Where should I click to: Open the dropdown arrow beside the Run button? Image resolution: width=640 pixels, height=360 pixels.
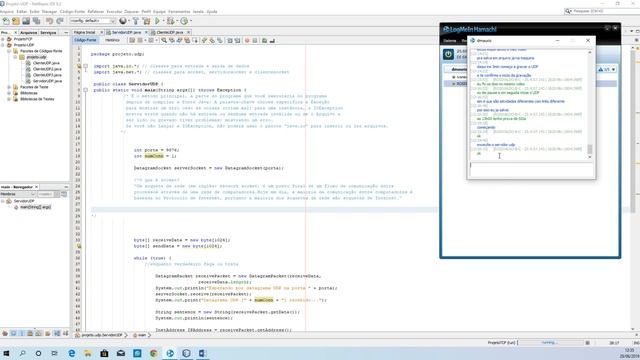pos(163,21)
